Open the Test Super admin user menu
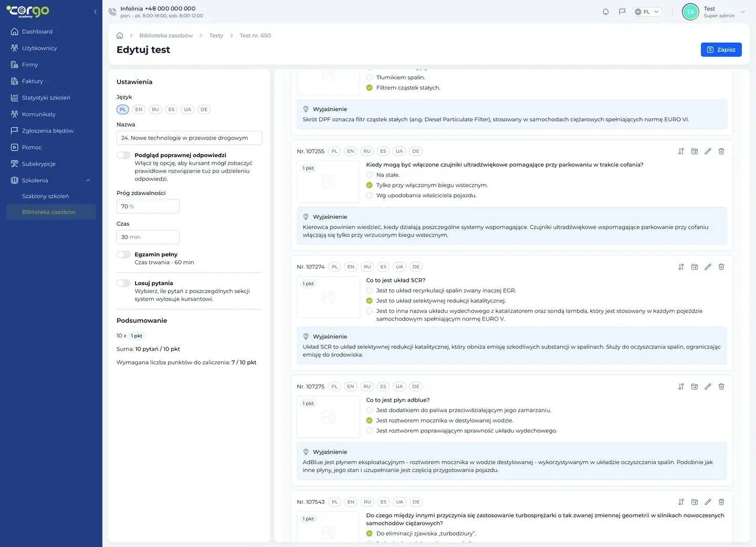The image size is (756, 547). pyautogui.click(x=714, y=12)
